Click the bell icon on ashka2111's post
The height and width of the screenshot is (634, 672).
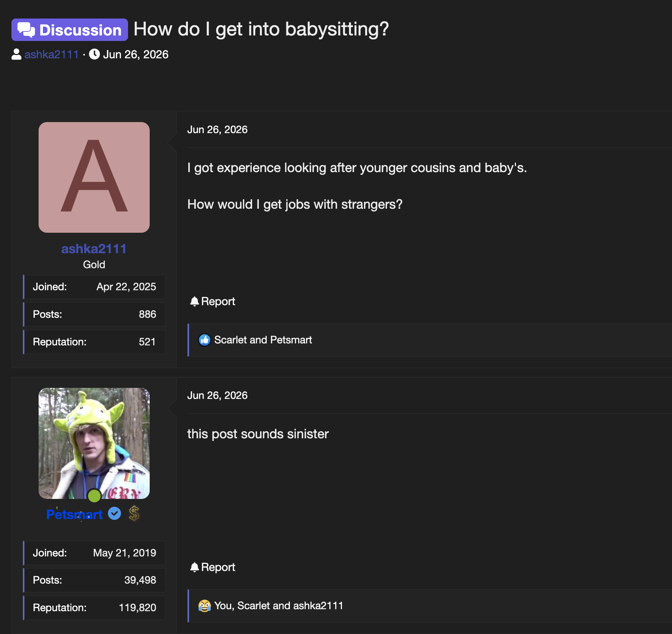(194, 301)
